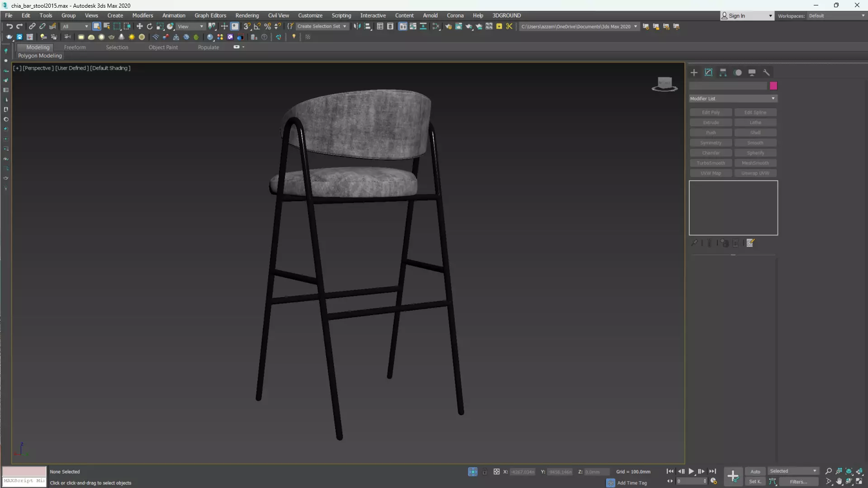This screenshot has width=868, height=488.
Task: Open the Create panel plus tab
Action: pyautogui.click(x=694, y=72)
